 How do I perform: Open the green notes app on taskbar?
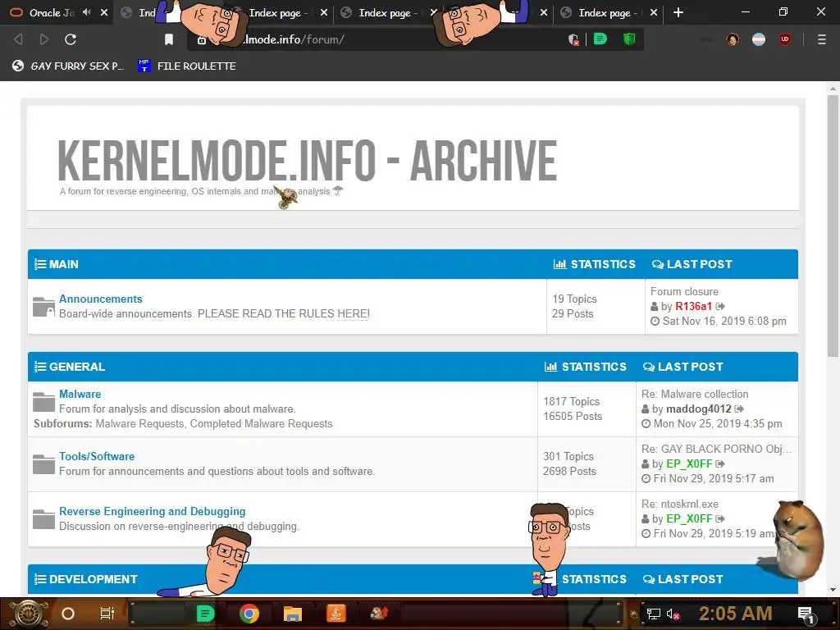coord(205,614)
